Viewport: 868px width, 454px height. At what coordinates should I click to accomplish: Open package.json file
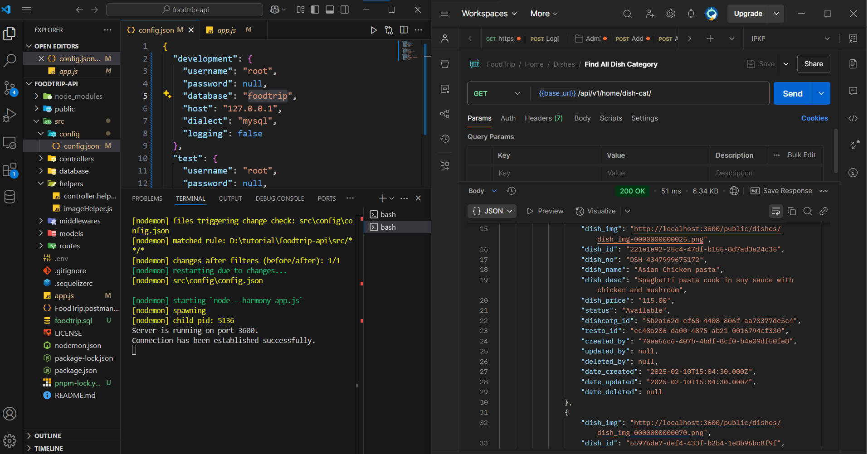72,370
